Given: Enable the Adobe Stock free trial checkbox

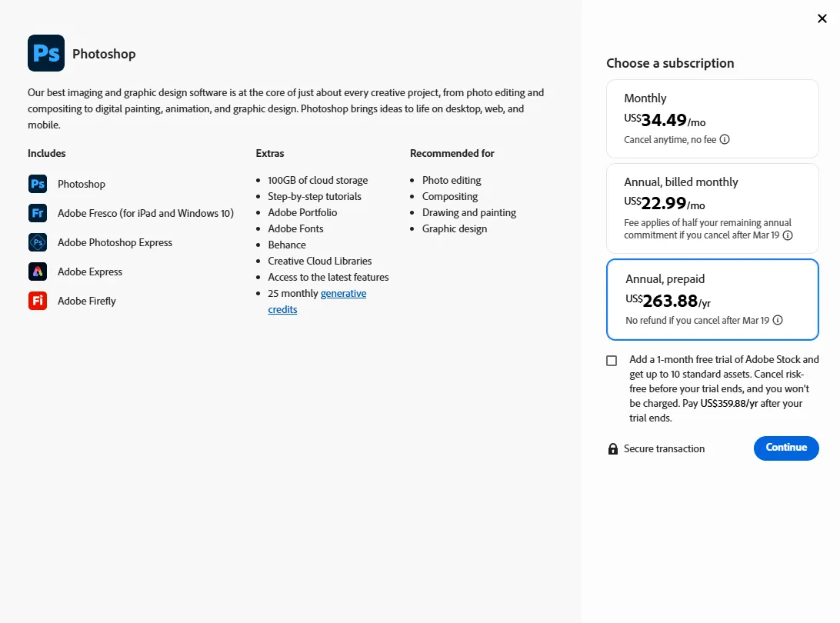Looking at the screenshot, I should [612, 360].
